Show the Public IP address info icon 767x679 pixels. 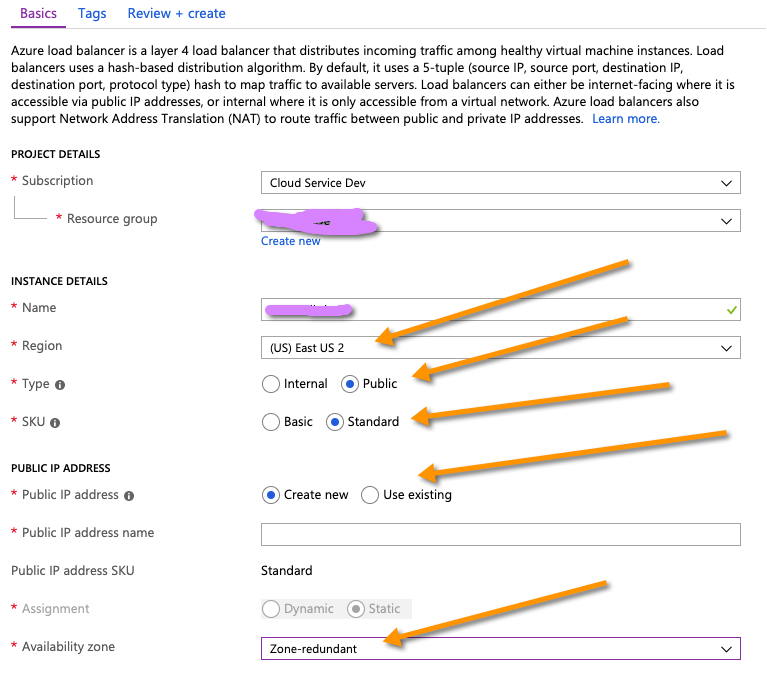[129, 496]
